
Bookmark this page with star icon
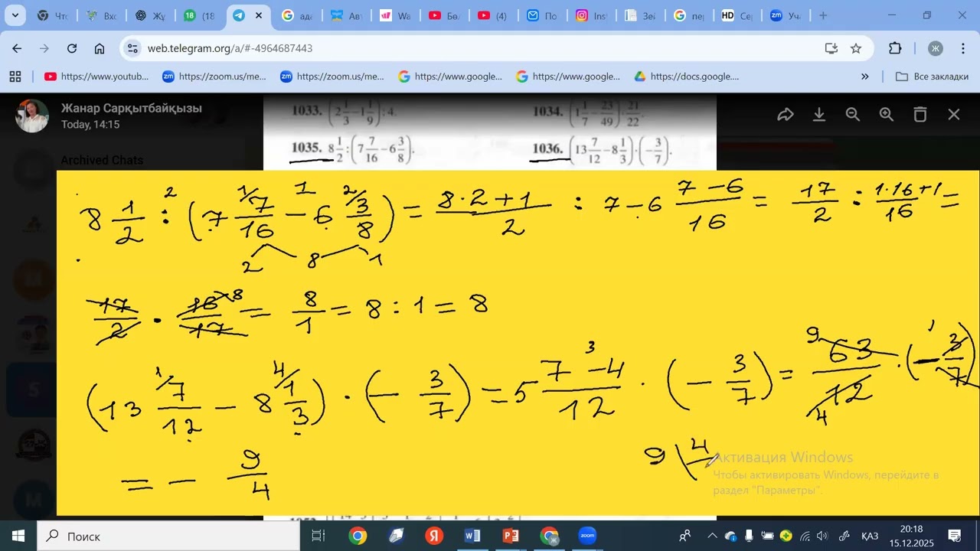pyautogui.click(x=856, y=48)
